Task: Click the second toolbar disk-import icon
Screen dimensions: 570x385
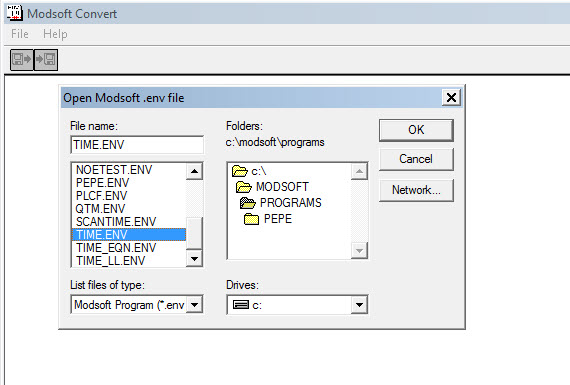Action: [x=46, y=60]
